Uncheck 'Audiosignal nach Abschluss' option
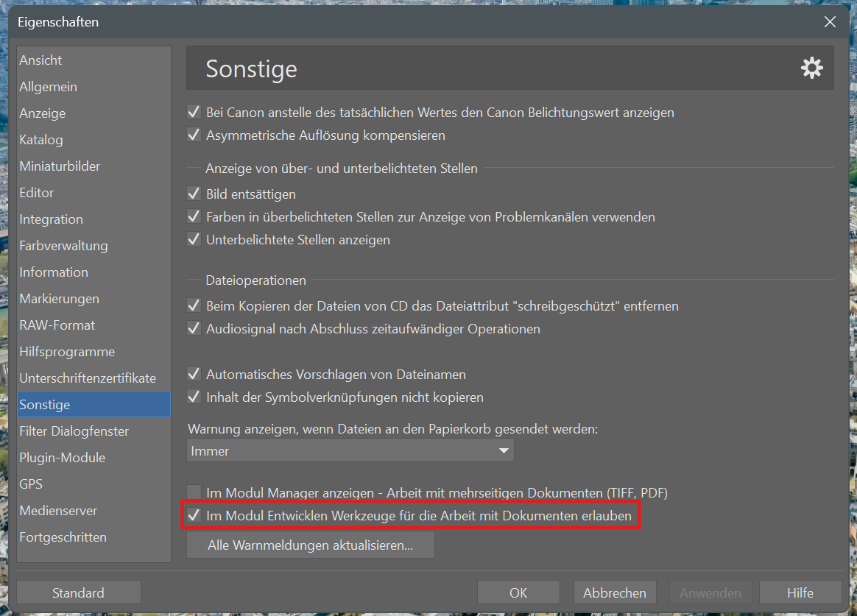 tap(194, 329)
